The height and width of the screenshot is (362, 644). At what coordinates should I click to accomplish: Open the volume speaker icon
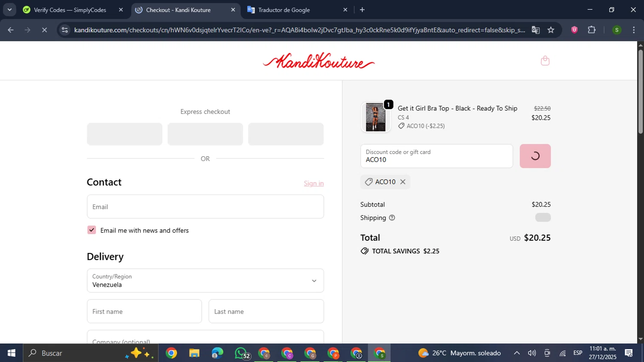[x=532, y=353]
